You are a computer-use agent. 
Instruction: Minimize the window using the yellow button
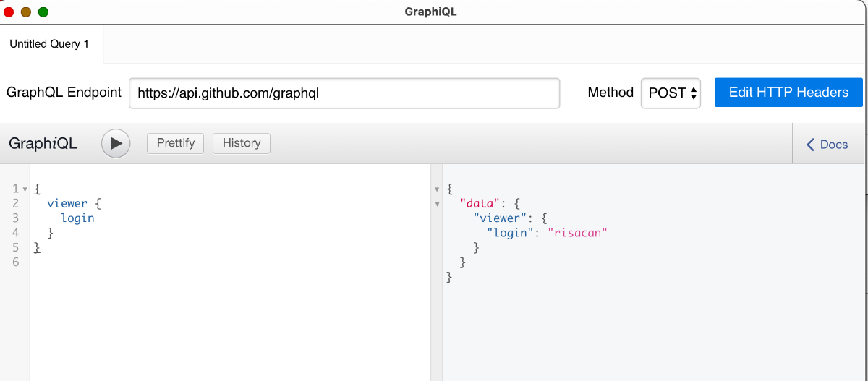pos(26,12)
